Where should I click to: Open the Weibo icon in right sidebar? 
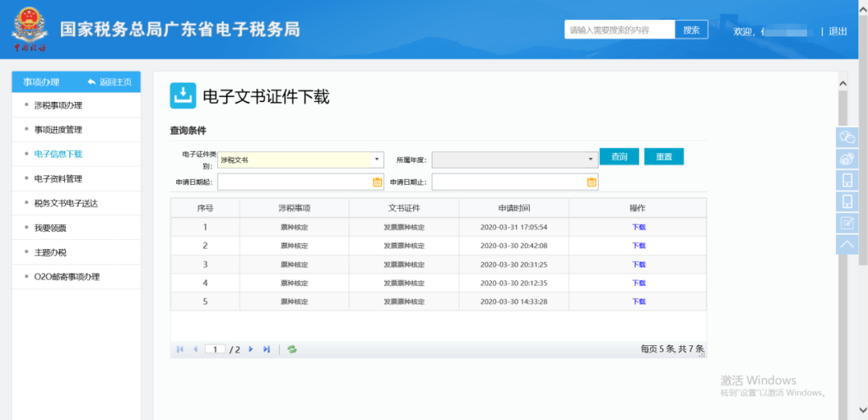click(x=847, y=159)
